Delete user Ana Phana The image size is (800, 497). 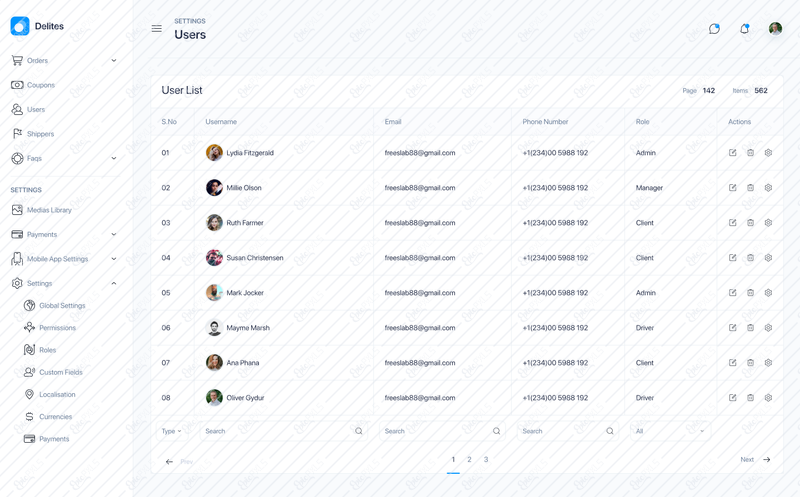pos(751,363)
